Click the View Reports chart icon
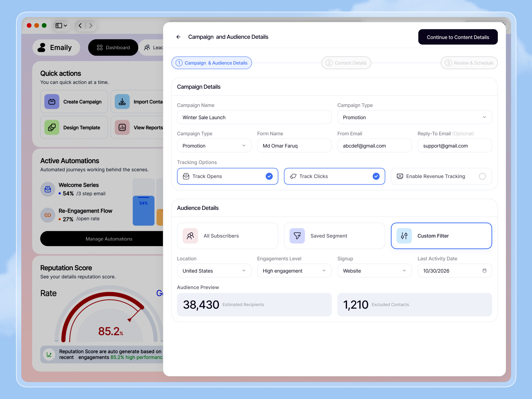532x399 pixels. tap(122, 128)
